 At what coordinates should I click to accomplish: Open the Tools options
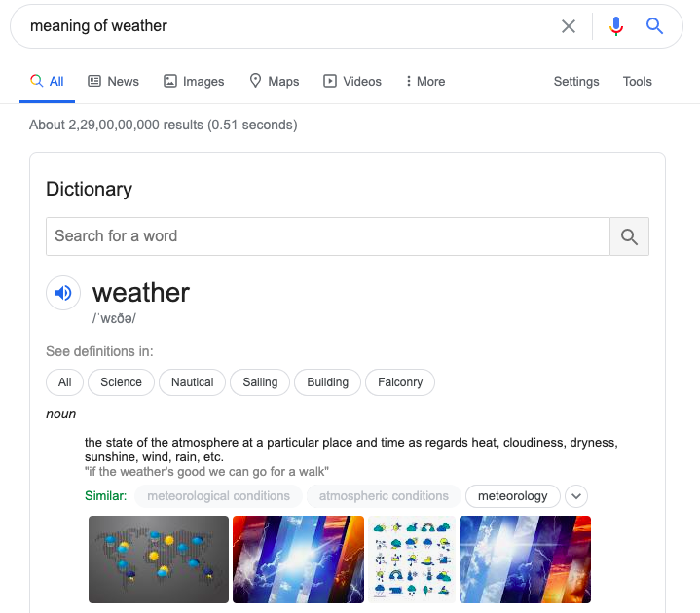[x=637, y=82]
